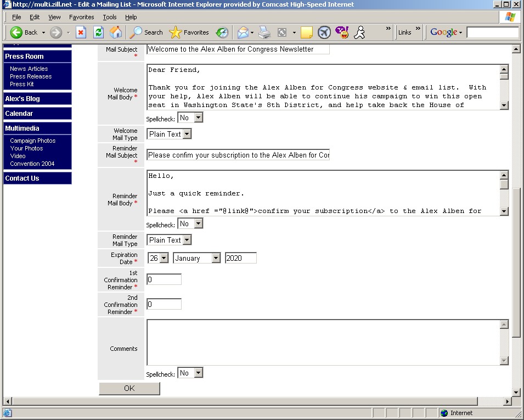Viewport: 524px width, 420px height.
Task: Expand Welcome Mail Type dropdown
Action: (x=187, y=134)
